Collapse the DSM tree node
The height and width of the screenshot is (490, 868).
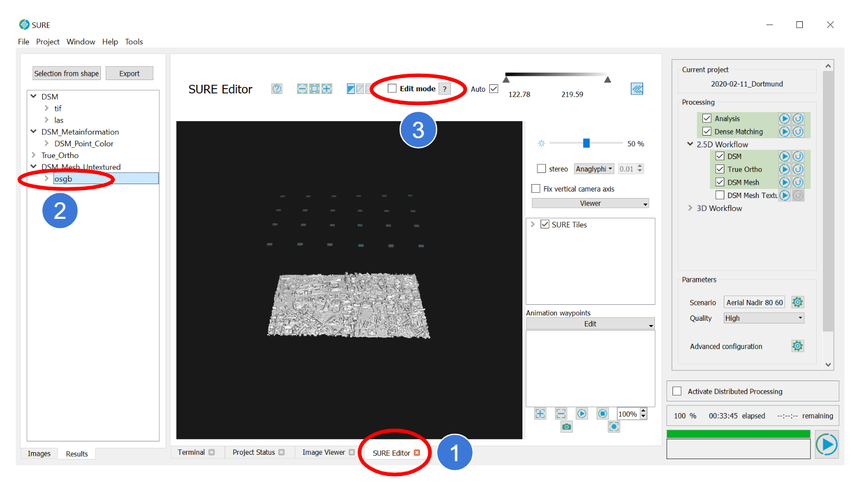pyautogui.click(x=34, y=96)
